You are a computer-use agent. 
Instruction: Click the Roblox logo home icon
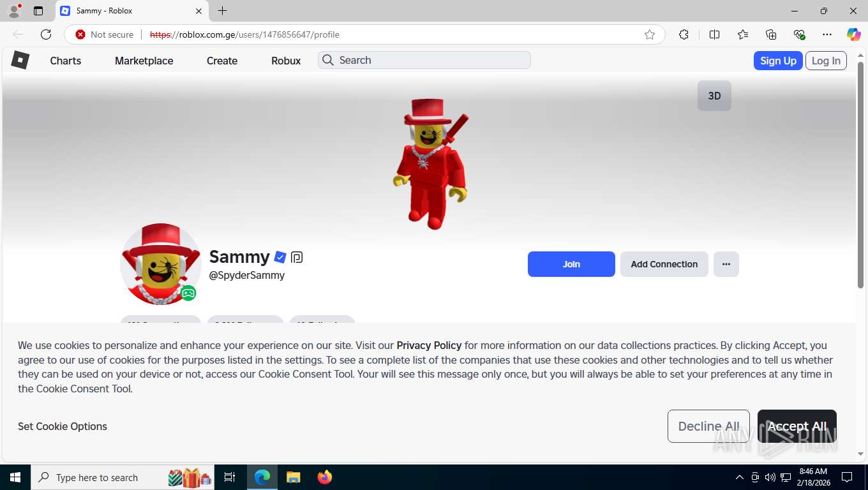20,60
